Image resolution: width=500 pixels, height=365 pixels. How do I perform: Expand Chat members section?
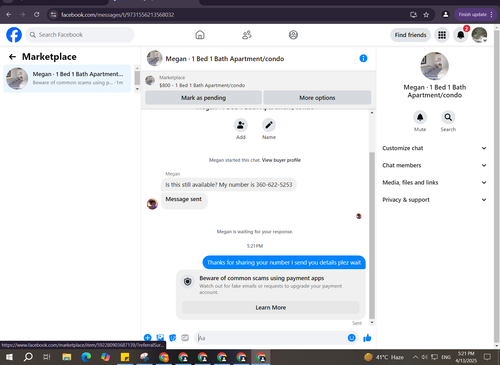click(x=434, y=165)
